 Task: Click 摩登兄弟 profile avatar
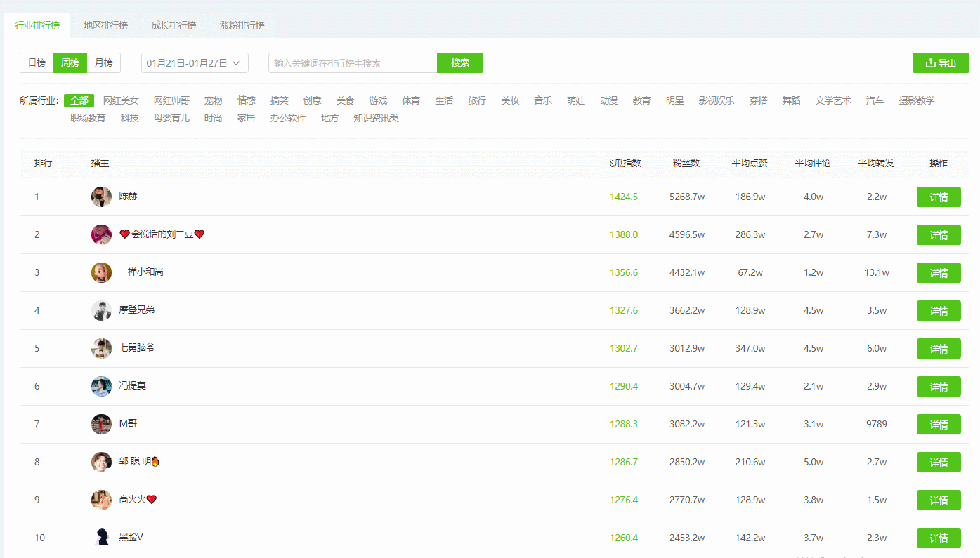(x=101, y=310)
